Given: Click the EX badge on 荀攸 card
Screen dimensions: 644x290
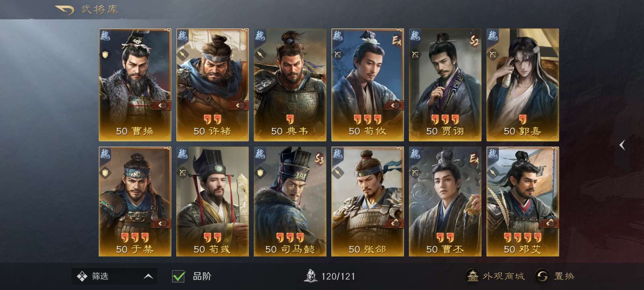Looking at the screenshot, I should (396, 40).
